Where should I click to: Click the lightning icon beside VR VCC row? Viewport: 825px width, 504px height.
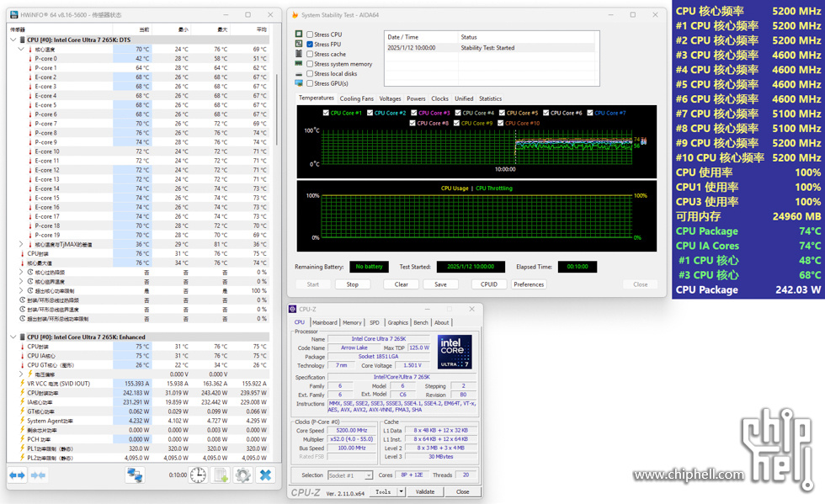coord(23,384)
